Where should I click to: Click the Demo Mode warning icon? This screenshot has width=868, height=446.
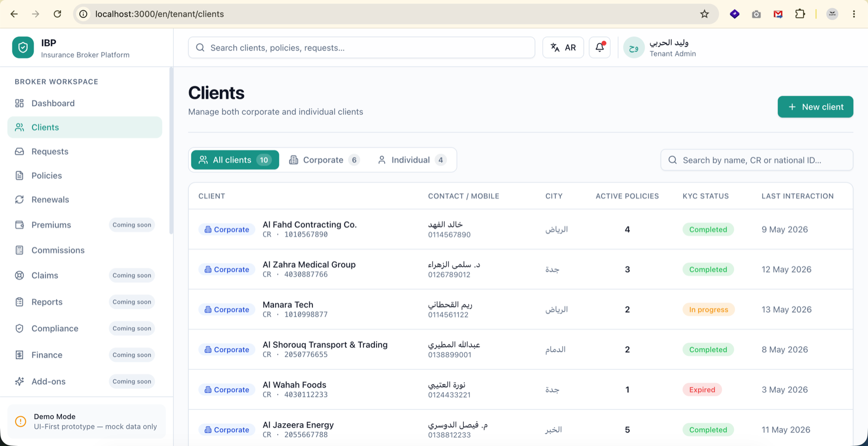click(21, 422)
